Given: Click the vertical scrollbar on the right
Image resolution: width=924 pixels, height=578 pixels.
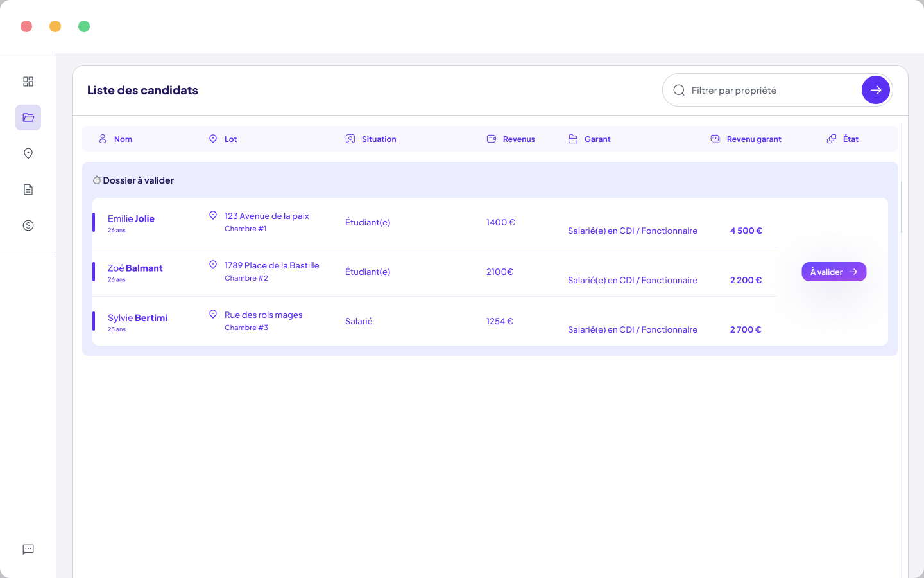Looking at the screenshot, I should 902,207.
